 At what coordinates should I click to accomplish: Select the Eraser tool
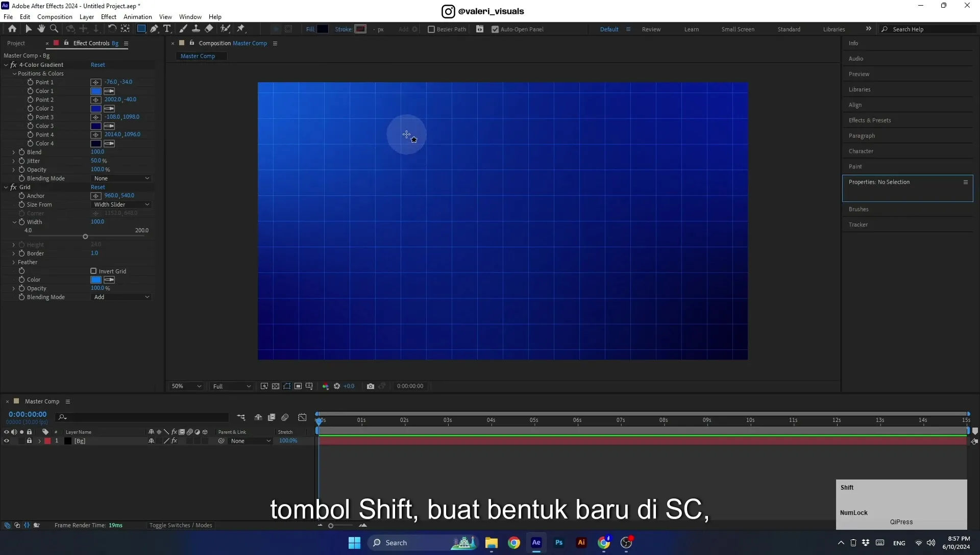(209, 29)
